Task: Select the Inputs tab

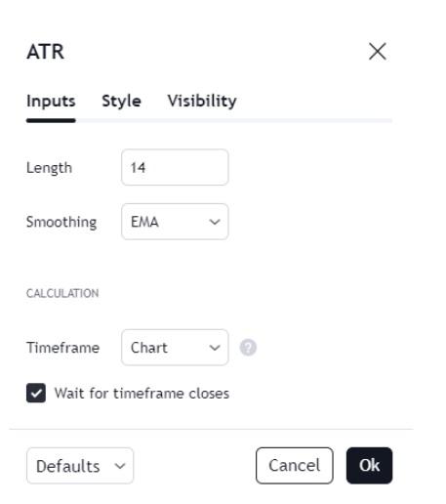Action: click(x=51, y=101)
